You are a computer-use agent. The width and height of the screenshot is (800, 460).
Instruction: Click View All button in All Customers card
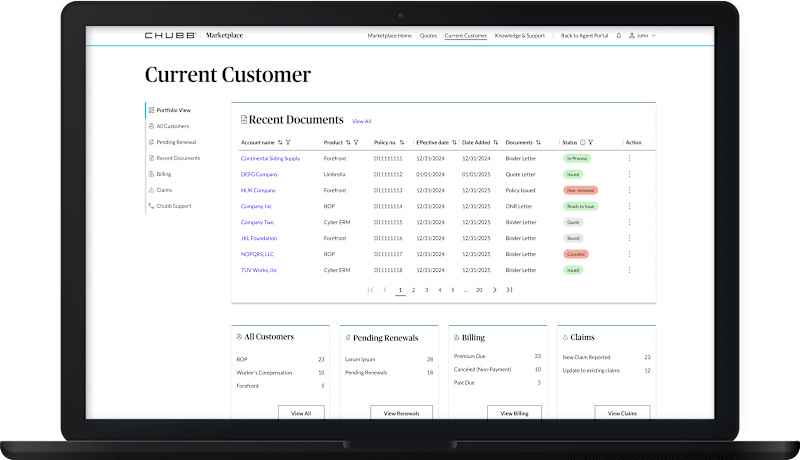point(301,413)
